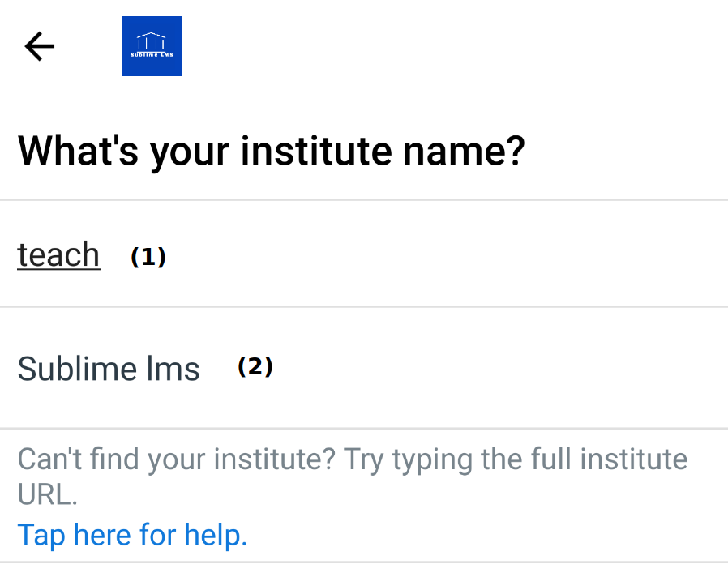Select the 'Sublime lms' search result
This screenshot has width=728, height=577.
tap(109, 369)
